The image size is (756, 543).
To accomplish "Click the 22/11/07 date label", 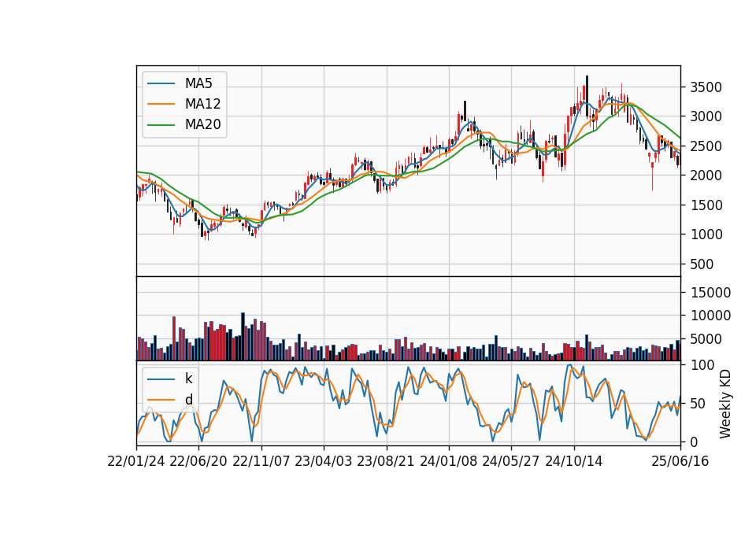I will coord(261,462).
